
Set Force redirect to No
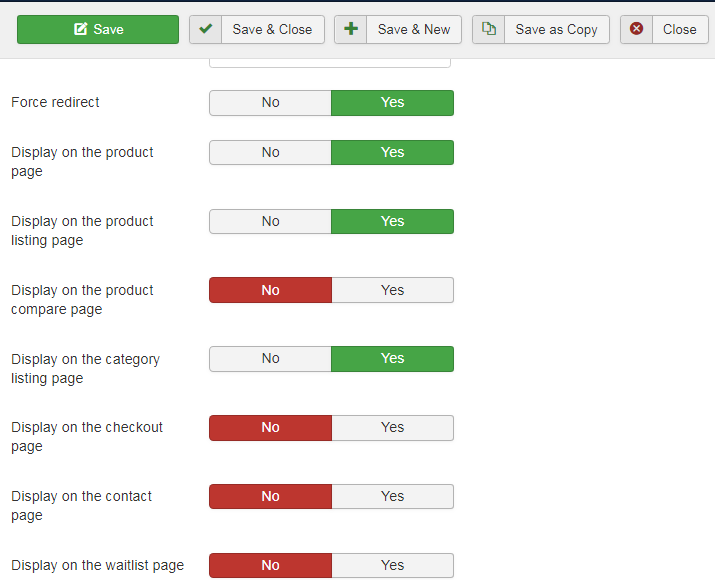[x=270, y=103]
